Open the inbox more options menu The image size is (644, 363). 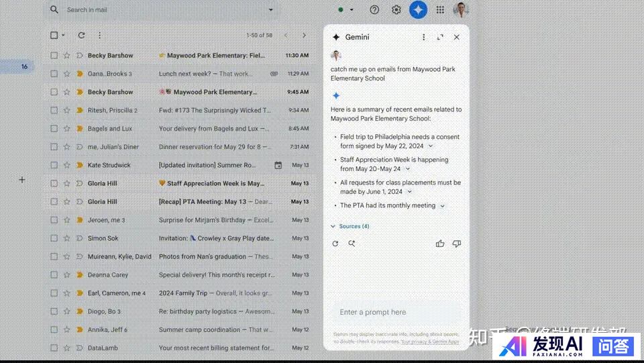tap(99, 36)
